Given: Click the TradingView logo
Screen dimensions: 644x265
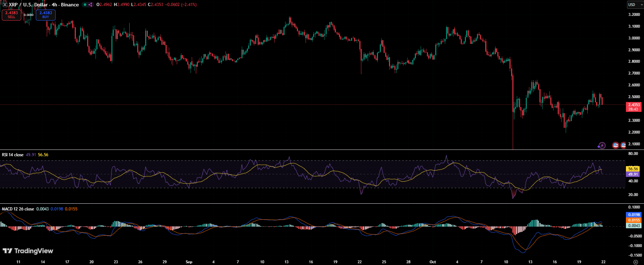Looking at the screenshot, I should (28, 251).
